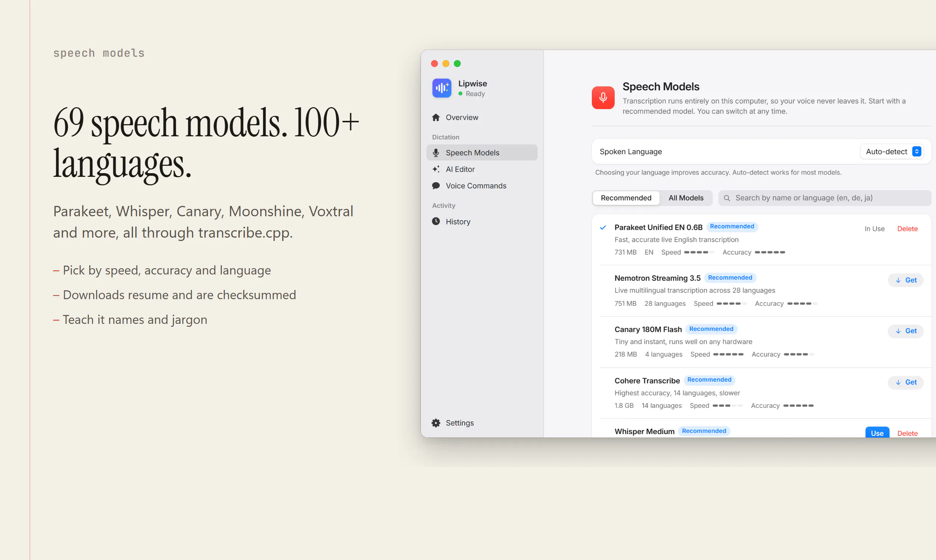Select the Speech Models microphone icon in sidebar
Viewport: 936px width, 560px height.
pyautogui.click(x=436, y=153)
